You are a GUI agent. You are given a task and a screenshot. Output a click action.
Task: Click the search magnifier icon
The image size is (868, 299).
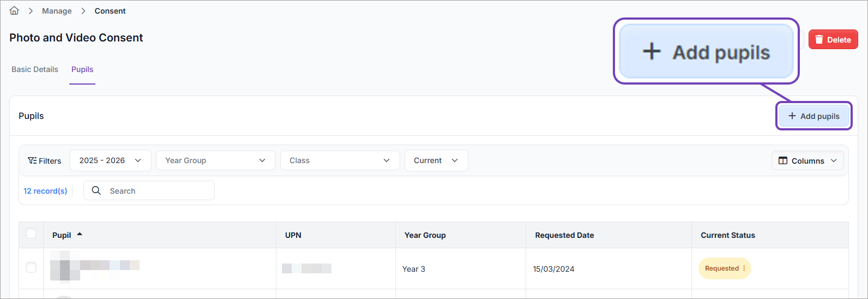click(97, 190)
